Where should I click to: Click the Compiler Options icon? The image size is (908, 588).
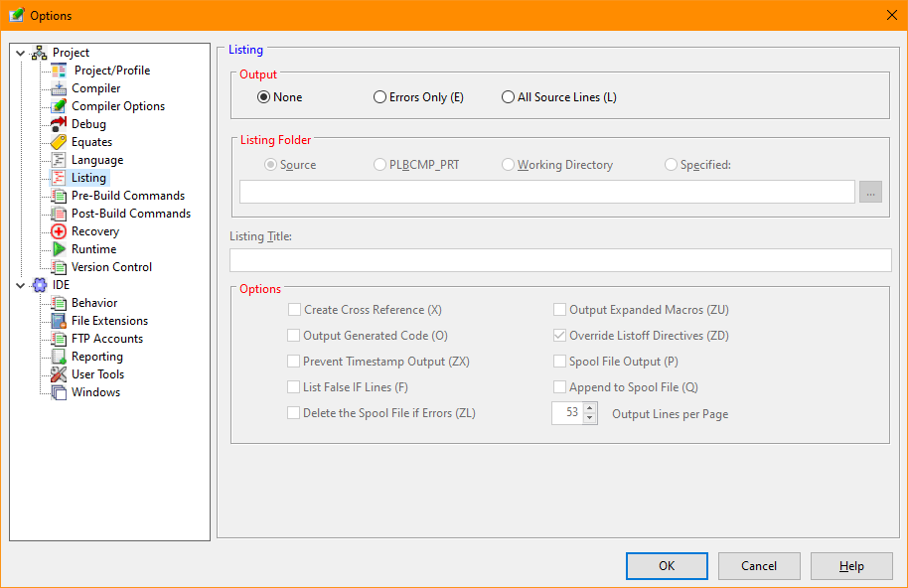point(59,106)
